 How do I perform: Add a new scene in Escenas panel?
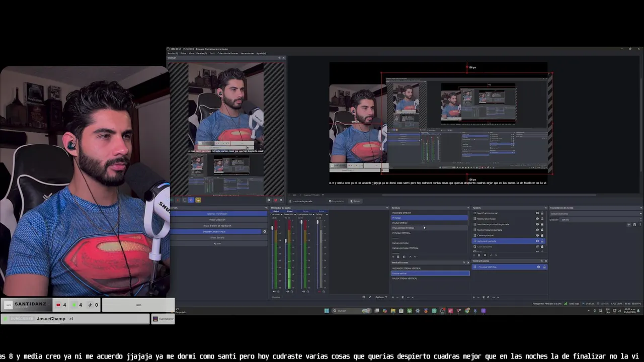(x=393, y=257)
